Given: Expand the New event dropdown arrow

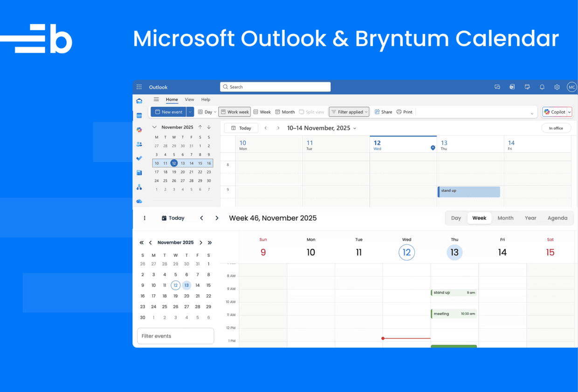Looking at the screenshot, I should click(x=190, y=112).
